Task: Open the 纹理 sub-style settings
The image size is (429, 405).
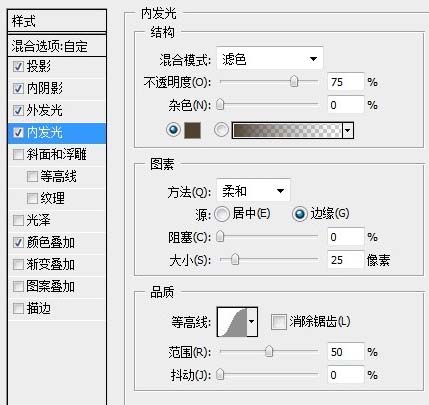Action: (53, 199)
